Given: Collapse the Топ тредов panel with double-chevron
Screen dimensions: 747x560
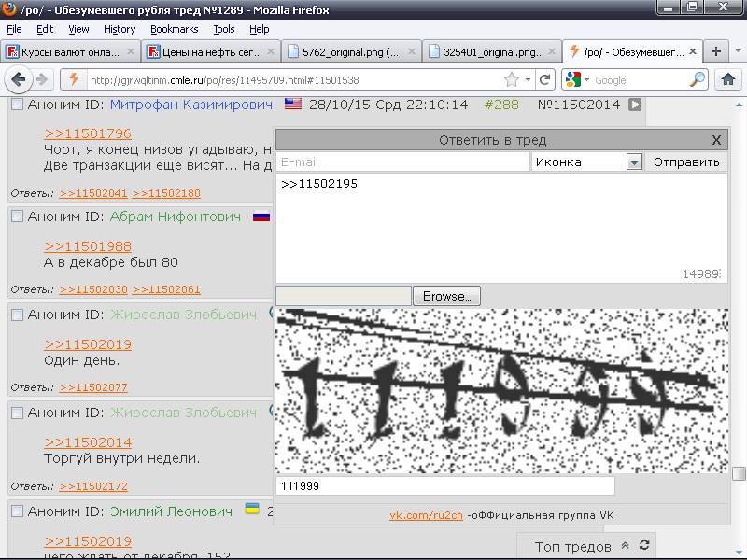Looking at the screenshot, I should point(626,546).
